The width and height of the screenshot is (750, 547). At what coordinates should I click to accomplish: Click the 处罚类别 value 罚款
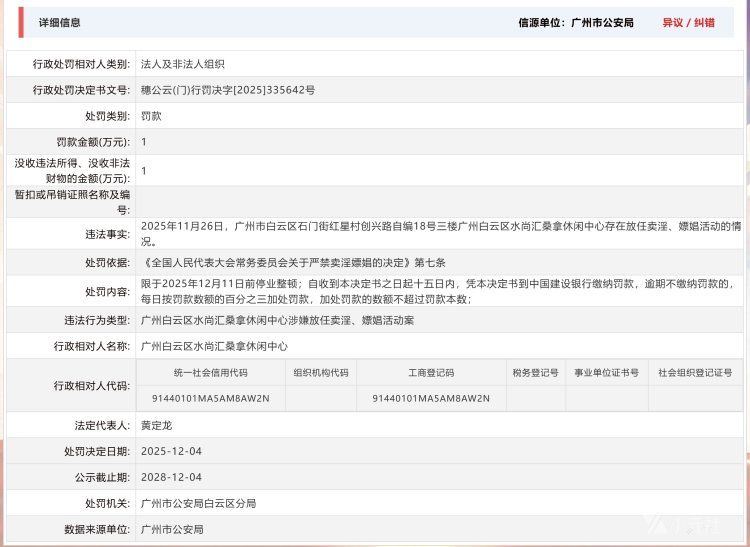point(151,116)
